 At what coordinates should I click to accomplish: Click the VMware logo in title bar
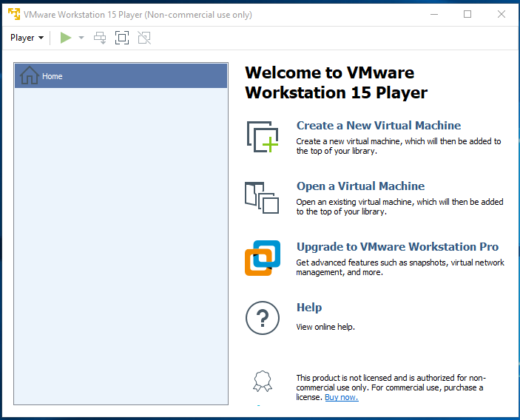(x=14, y=14)
